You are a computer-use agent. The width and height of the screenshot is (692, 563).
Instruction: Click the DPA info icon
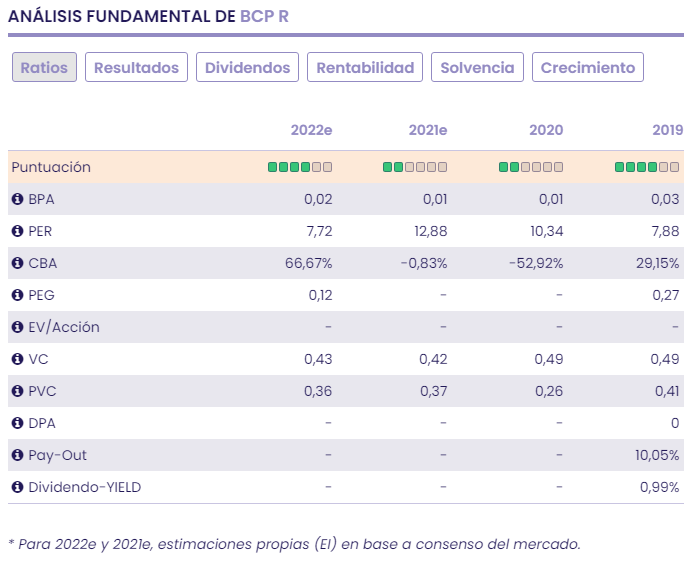17,423
